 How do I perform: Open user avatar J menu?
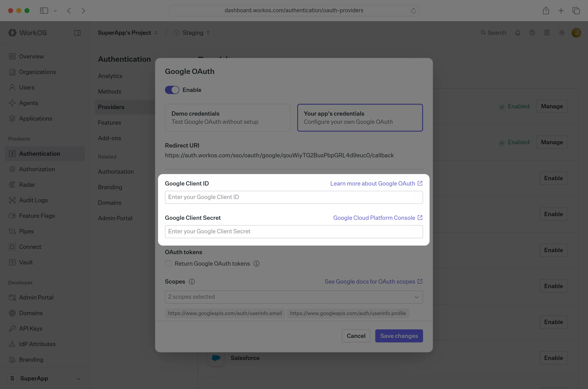[x=576, y=33]
